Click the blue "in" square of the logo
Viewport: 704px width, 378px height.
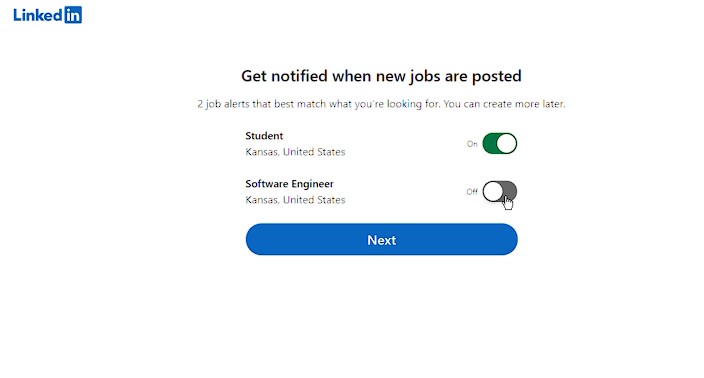pos(73,15)
